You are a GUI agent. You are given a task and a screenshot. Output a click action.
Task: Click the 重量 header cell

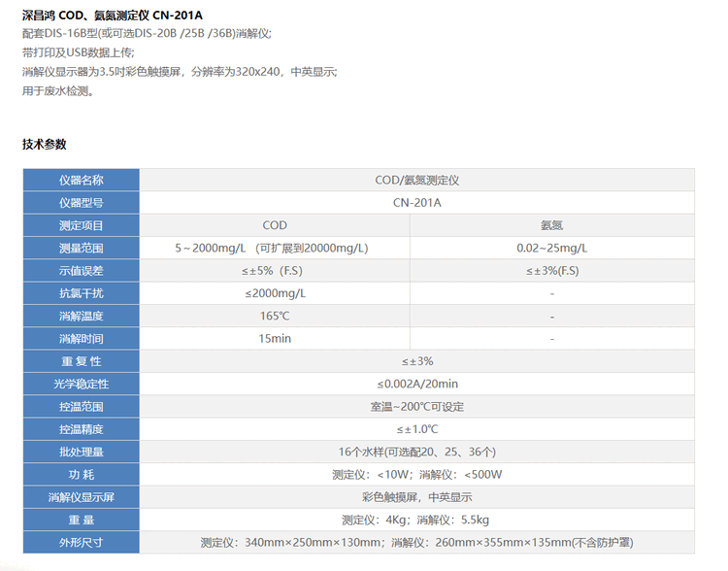pyautogui.click(x=82, y=520)
